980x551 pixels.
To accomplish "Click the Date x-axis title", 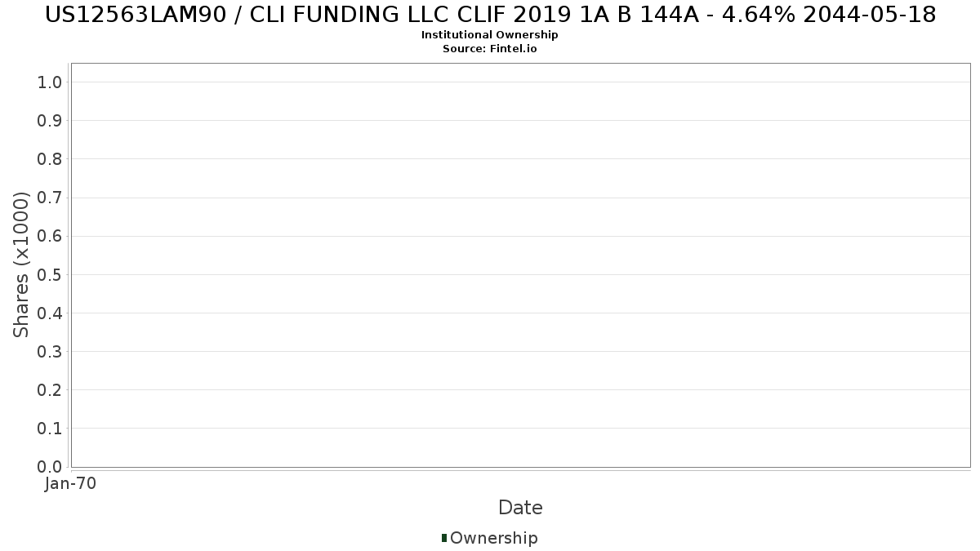I will [520, 508].
